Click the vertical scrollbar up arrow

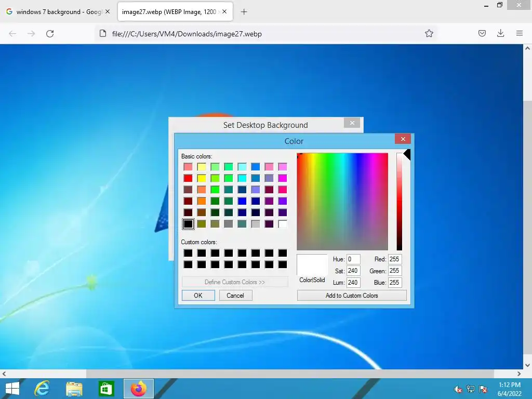point(528,48)
